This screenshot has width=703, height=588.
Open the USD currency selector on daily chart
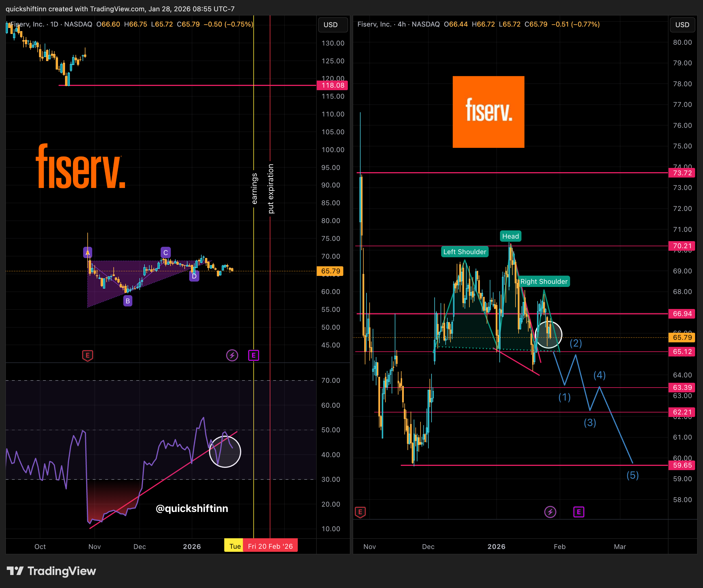point(333,25)
